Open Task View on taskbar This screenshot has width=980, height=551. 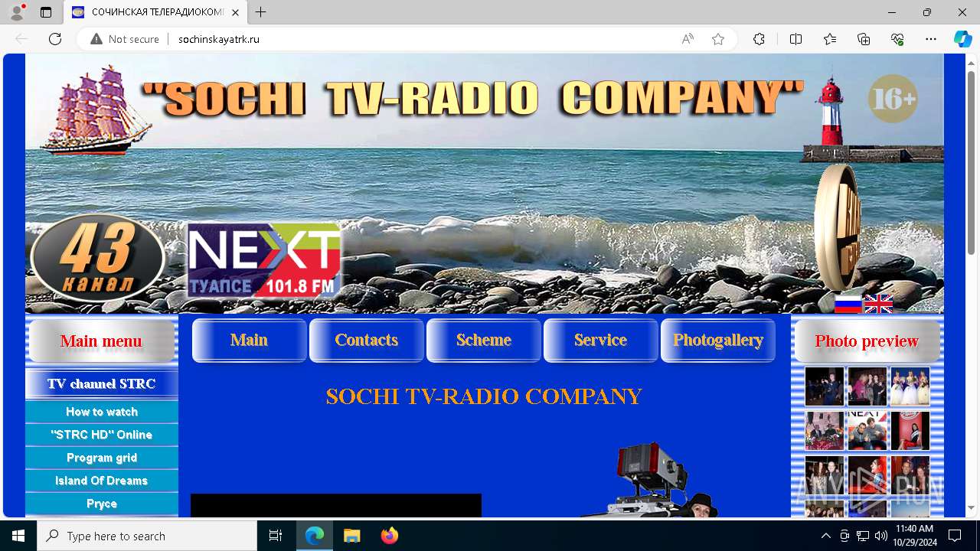click(x=276, y=536)
